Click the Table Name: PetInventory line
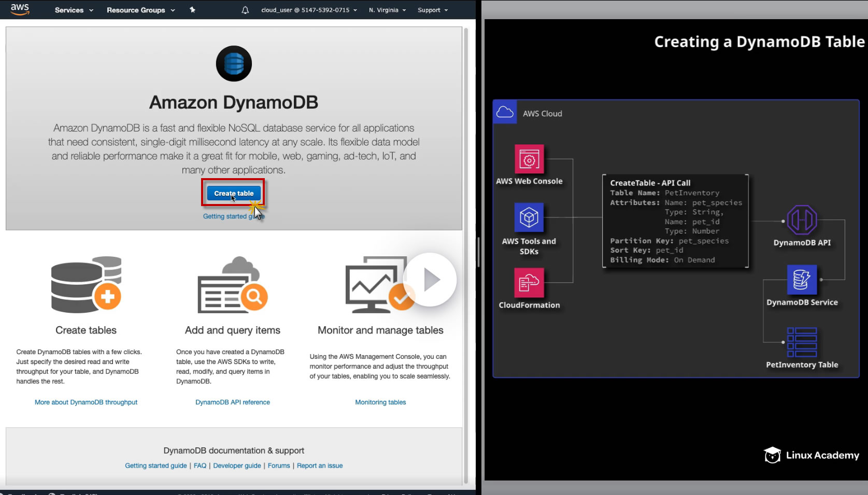This screenshot has height=495, width=868. [x=665, y=193]
